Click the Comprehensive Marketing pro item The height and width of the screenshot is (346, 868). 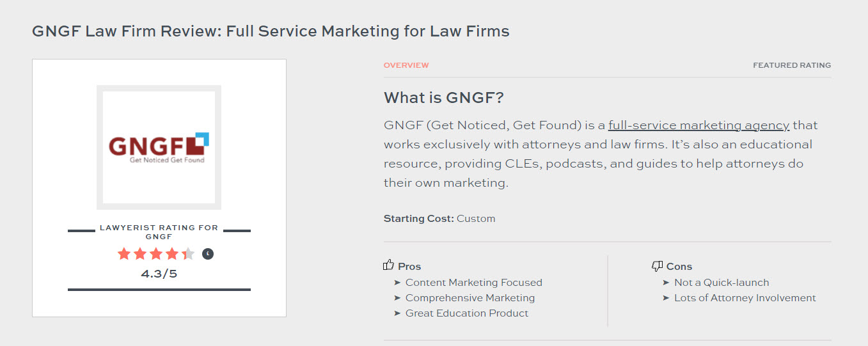[470, 298]
